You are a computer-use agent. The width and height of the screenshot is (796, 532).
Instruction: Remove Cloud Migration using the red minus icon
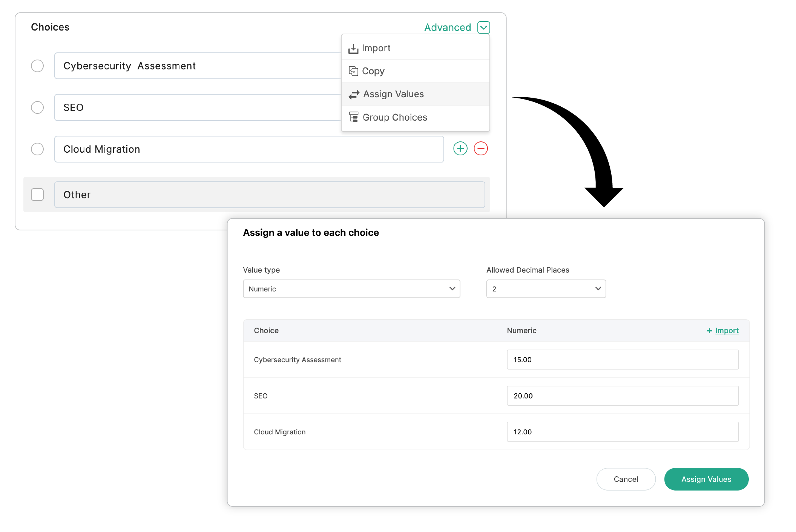[482, 149]
